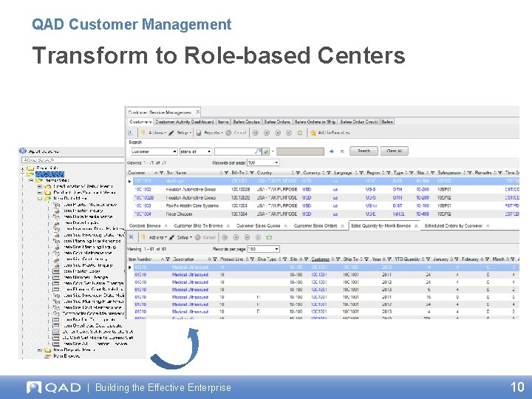This screenshot has height=399, width=532.
Task: Select the Sales Quotes tab
Action: coord(246,121)
